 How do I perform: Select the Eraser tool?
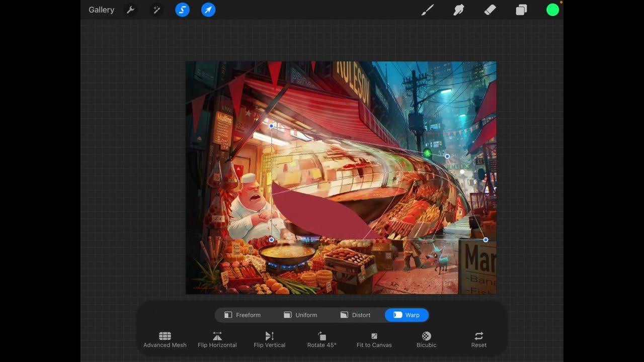pos(490,10)
